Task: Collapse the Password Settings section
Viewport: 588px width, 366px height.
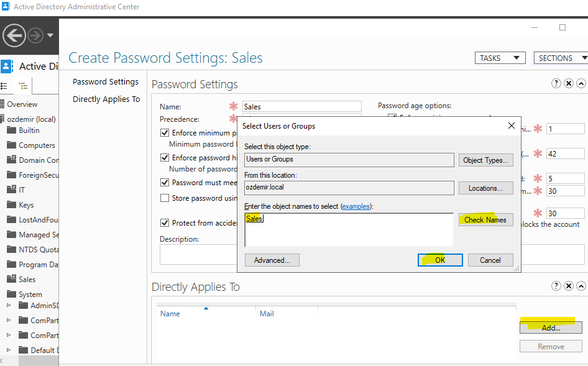Action: tap(581, 83)
